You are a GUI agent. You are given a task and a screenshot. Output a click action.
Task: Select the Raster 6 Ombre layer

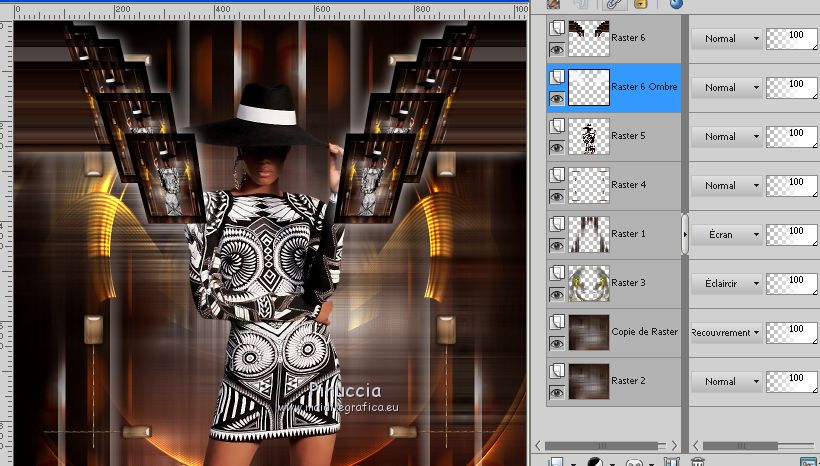coord(644,87)
